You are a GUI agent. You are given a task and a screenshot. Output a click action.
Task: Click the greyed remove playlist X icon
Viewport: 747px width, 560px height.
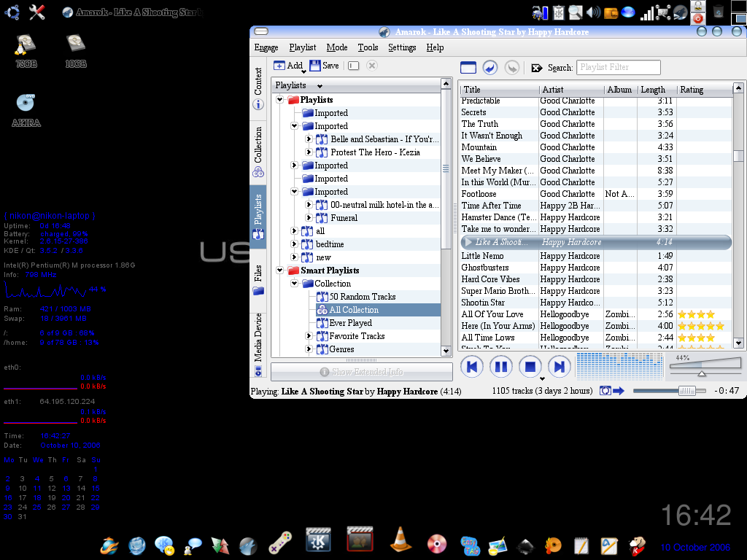372,65
